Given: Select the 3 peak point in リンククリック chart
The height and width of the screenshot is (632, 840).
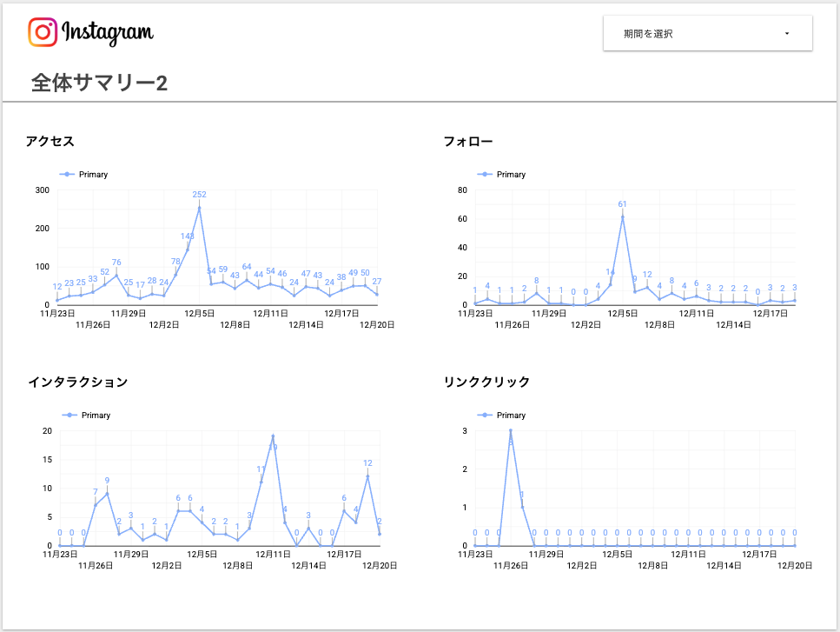Looking at the screenshot, I should [x=511, y=431].
